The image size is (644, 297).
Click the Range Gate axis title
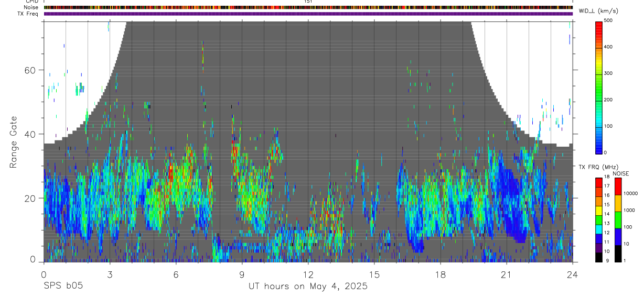coord(13,142)
